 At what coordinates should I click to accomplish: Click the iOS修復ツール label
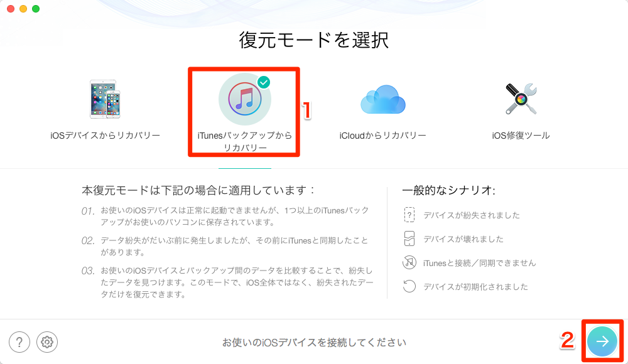tap(521, 136)
